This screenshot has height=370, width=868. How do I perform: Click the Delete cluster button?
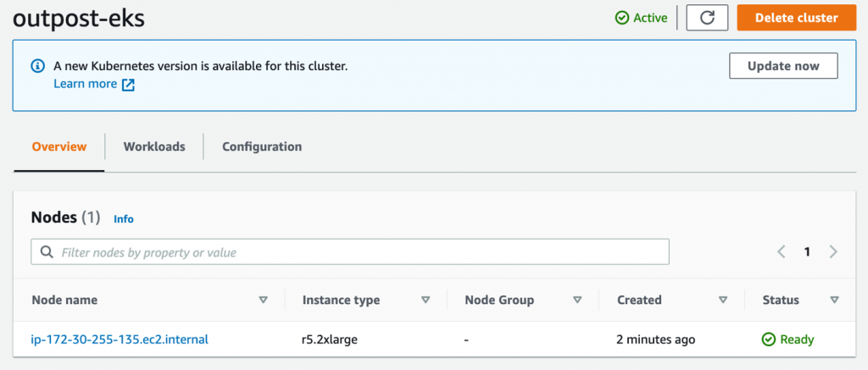tap(797, 18)
